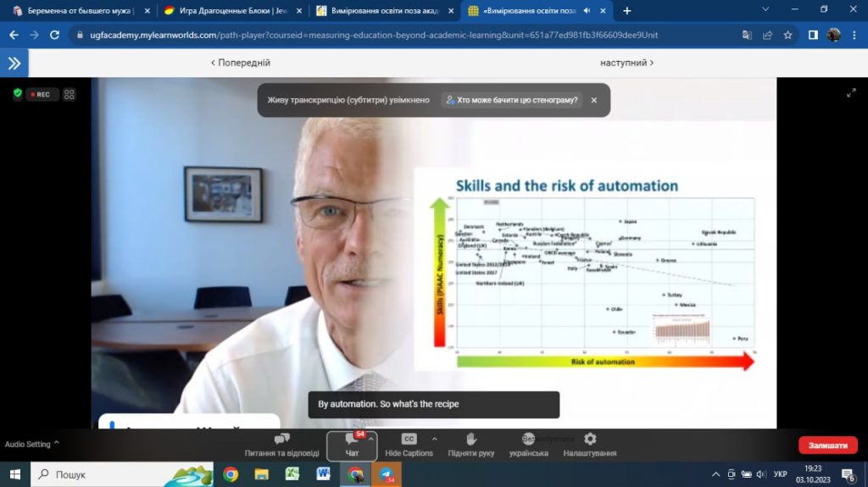Toggle Hide Captions CC button

click(x=409, y=444)
